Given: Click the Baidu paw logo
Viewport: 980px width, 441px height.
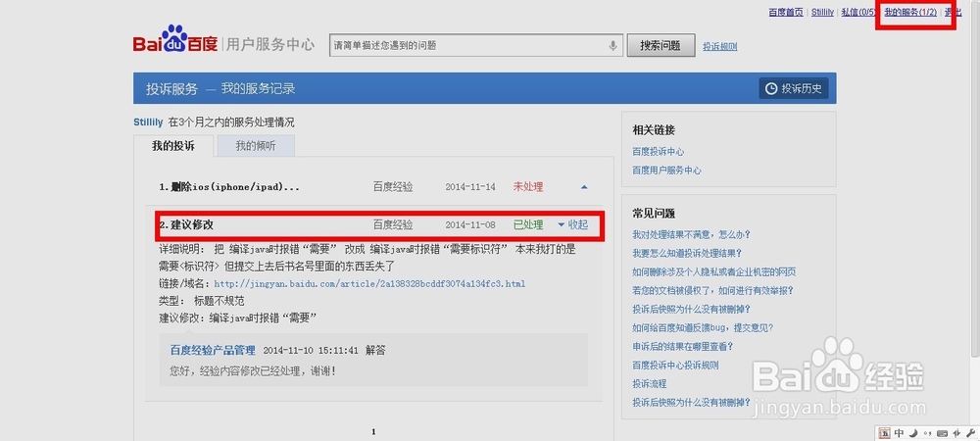Looking at the screenshot, I should (x=174, y=39).
